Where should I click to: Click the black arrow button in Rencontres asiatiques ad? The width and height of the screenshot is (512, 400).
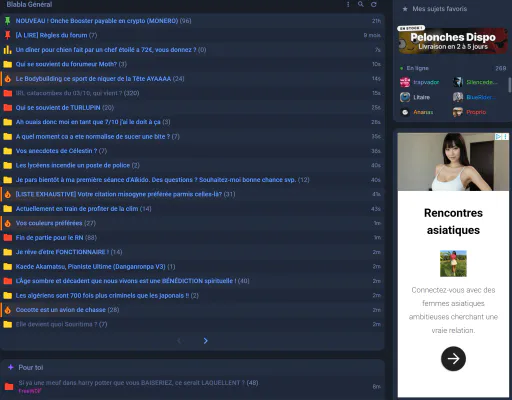point(453,359)
